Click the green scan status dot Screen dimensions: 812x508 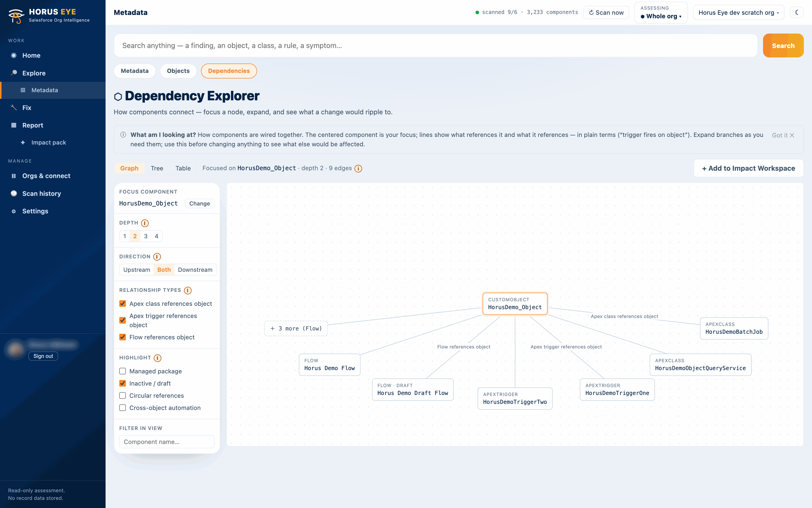[x=477, y=12]
